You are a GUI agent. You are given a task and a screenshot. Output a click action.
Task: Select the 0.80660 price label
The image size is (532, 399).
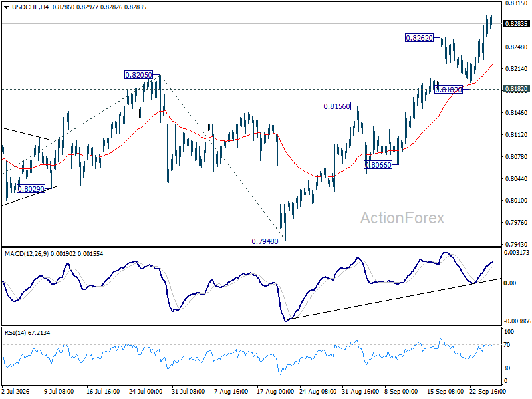(x=378, y=165)
